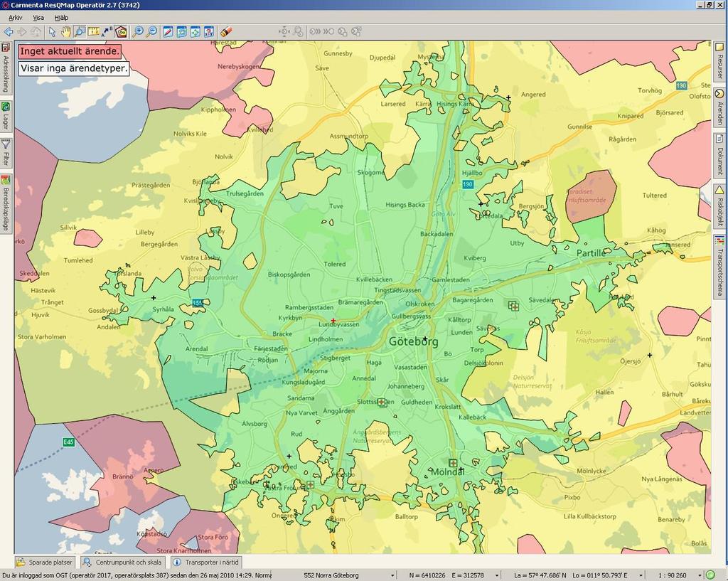Image resolution: width=728 pixels, height=581 pixels.
Task: Click the green status indicator circle
Action: [x=710, y=575]
